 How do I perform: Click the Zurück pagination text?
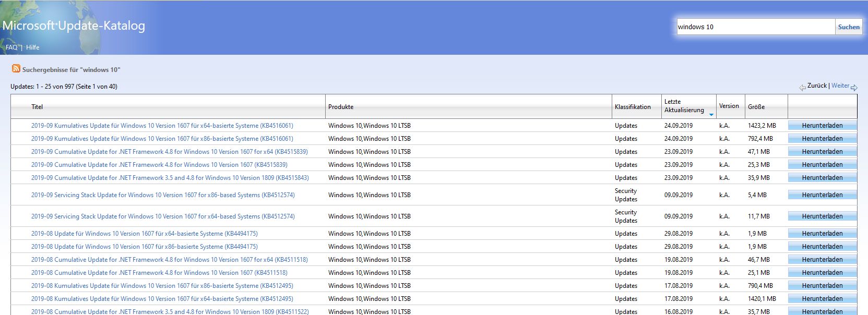817,86
